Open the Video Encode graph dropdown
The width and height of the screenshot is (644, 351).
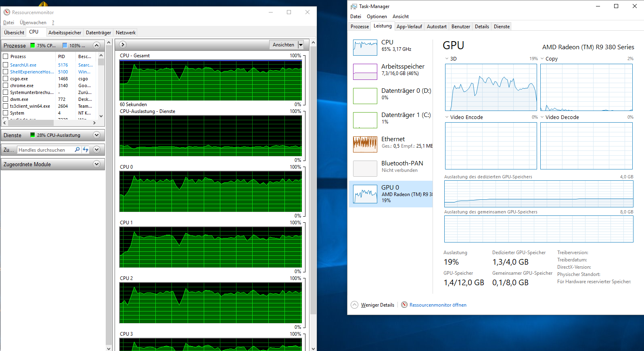pos(447,117)
